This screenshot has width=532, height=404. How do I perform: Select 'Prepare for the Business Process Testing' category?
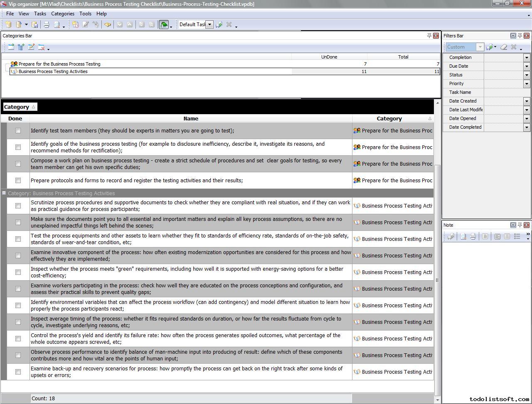click(59, 64)
